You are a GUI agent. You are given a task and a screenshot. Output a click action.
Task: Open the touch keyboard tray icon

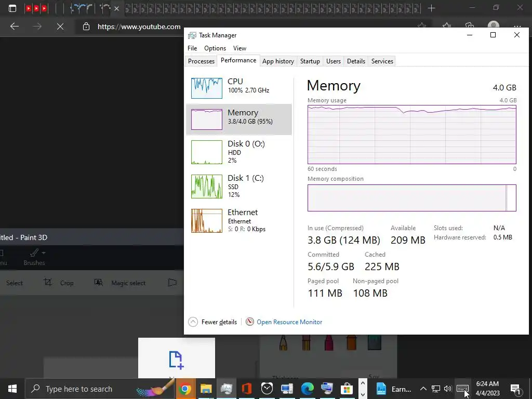point(462,388)
